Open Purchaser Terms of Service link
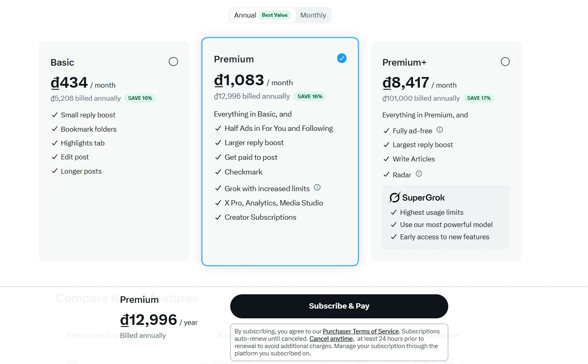The width and height of the screenshot is (588, 364). pos(361,331)
